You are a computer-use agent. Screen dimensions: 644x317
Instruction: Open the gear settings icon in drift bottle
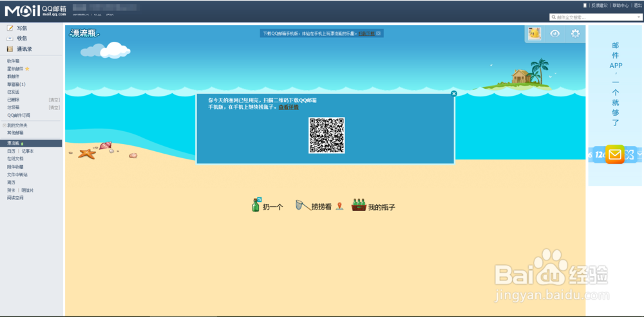[x=575, y=34]
